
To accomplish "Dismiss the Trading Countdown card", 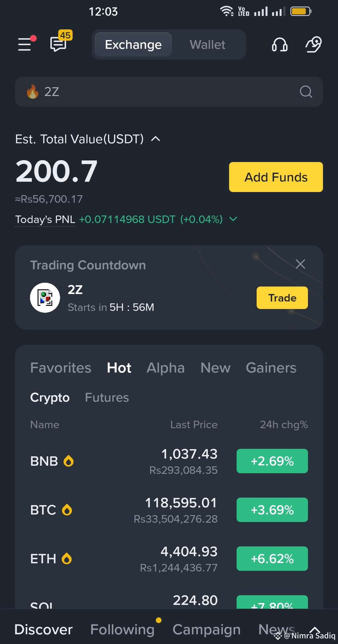I will [x=300, y=264].
